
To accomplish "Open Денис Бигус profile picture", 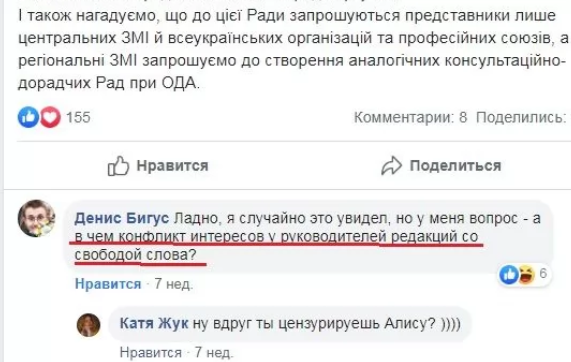I will click(36, 218).
